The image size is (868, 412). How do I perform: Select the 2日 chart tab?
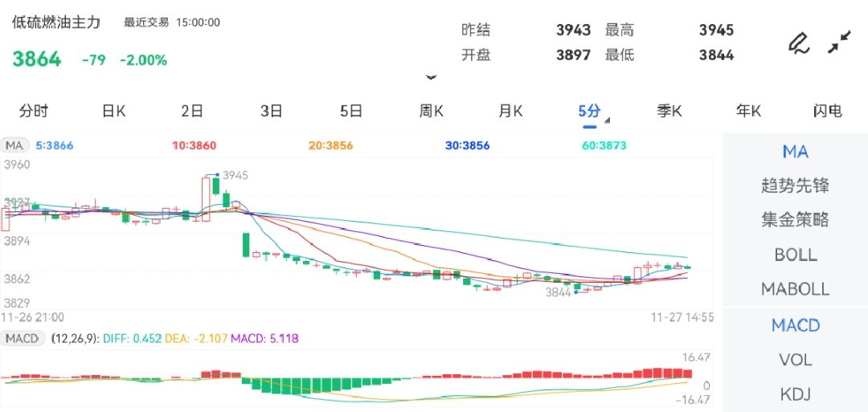click(192, 111)
